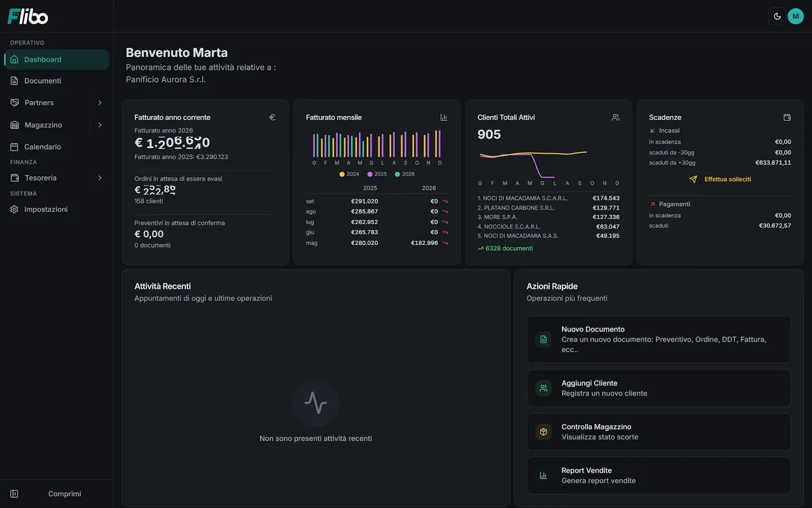This screenshot has height=508, width=812.
Task: Open Dashboard in the sidebar
Action: click(56, 59)
